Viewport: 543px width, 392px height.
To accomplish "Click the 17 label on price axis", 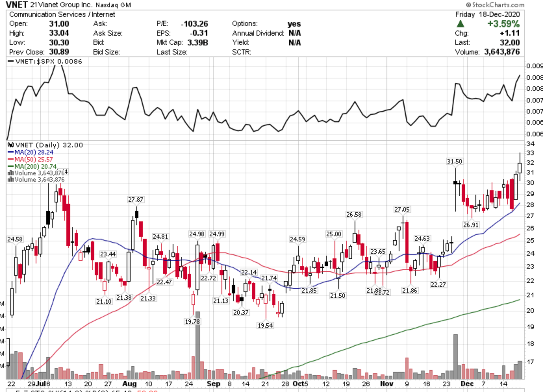I will 530,361.
